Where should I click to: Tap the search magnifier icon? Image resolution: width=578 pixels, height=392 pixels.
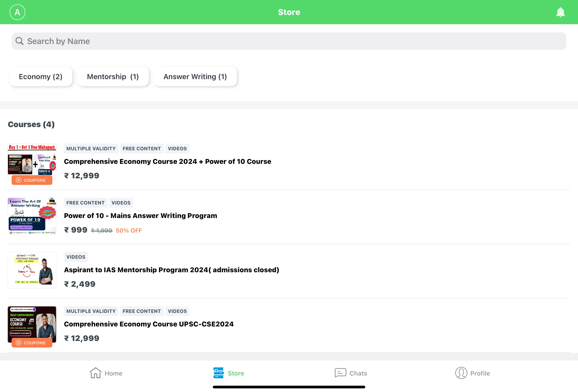pos(19,41)
